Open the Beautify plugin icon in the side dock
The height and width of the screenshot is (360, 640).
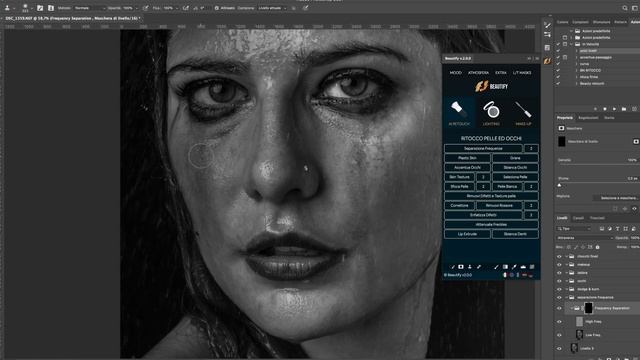547,61
